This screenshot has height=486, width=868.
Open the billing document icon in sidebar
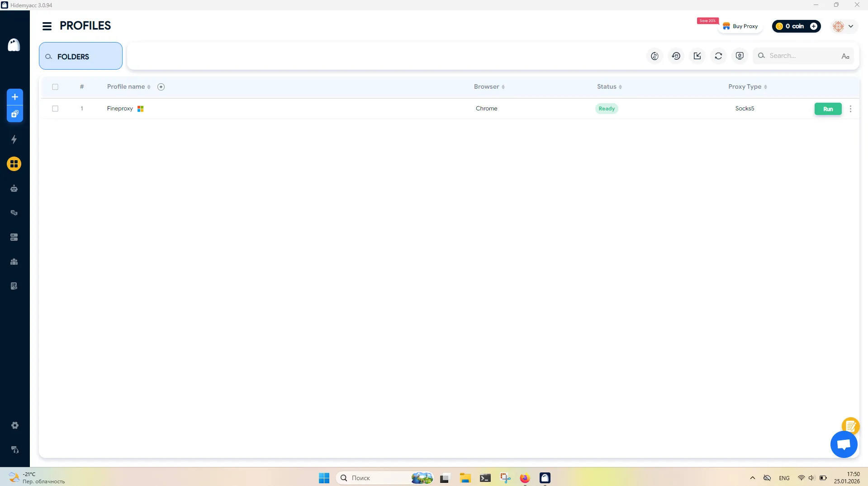(14, 286)
